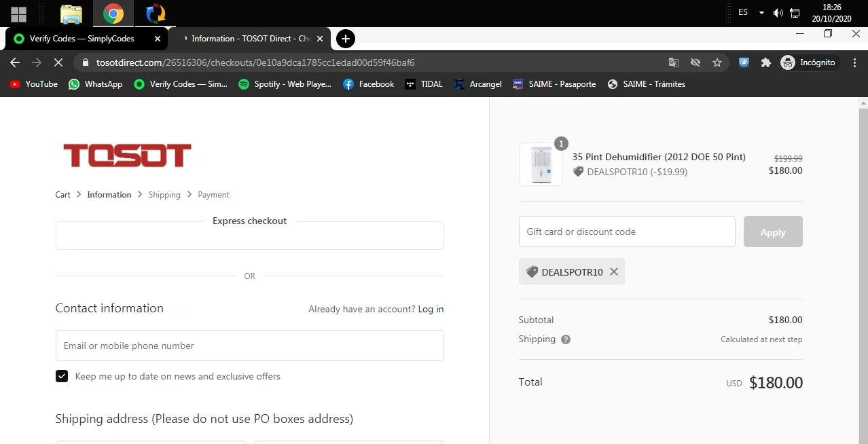Click the translate page icon
This screenshot has width=868, height=444.
tap(674, 62)
